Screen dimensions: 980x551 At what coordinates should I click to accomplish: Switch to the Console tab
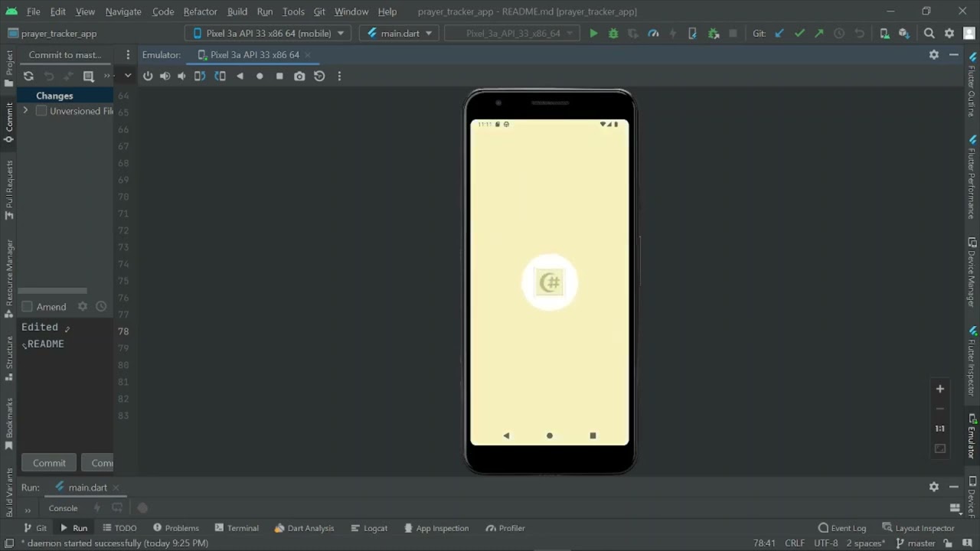pyautogui.click(x=63, y=508)
